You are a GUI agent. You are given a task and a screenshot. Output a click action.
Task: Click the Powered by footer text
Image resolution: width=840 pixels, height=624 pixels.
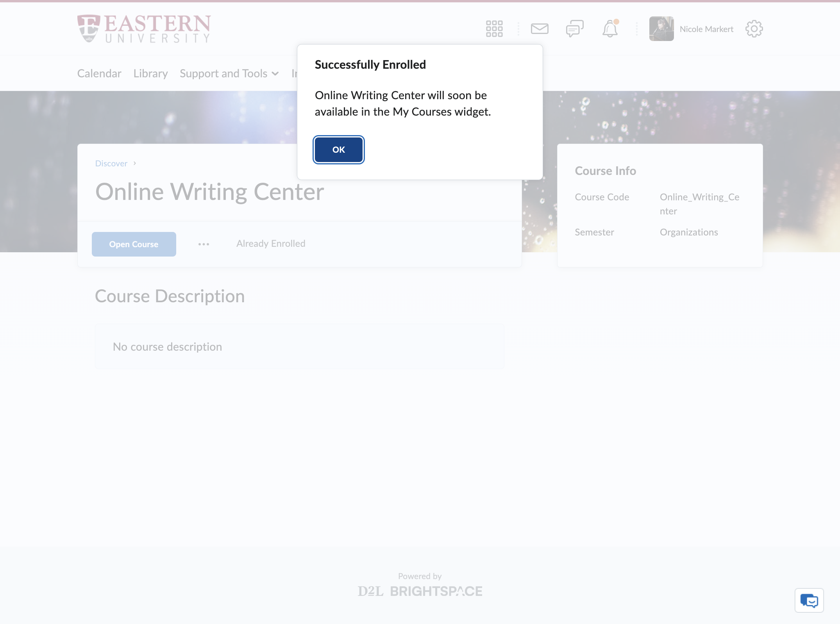pyautogui.click(x=420, y=576)
